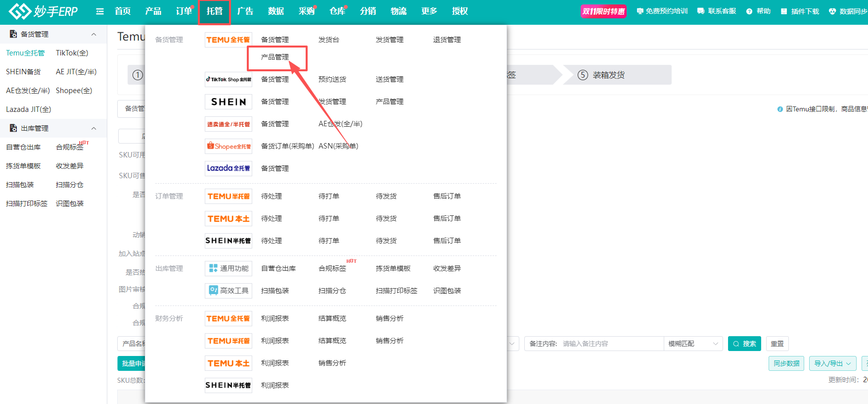Screen dimensions: 868x404
Task: Select the Lazada全托管 platform icon
Action: [x=228, y=168]
